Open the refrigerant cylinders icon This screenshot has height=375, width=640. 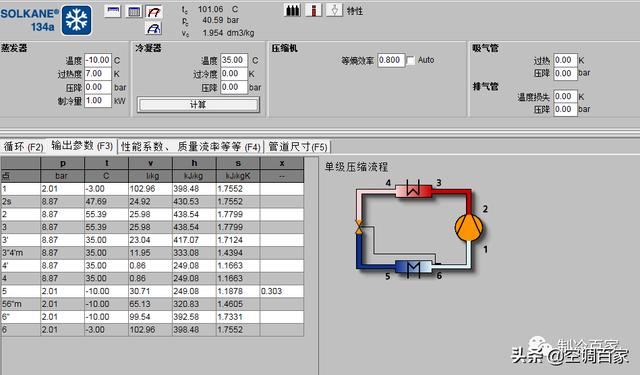[292, 10]
